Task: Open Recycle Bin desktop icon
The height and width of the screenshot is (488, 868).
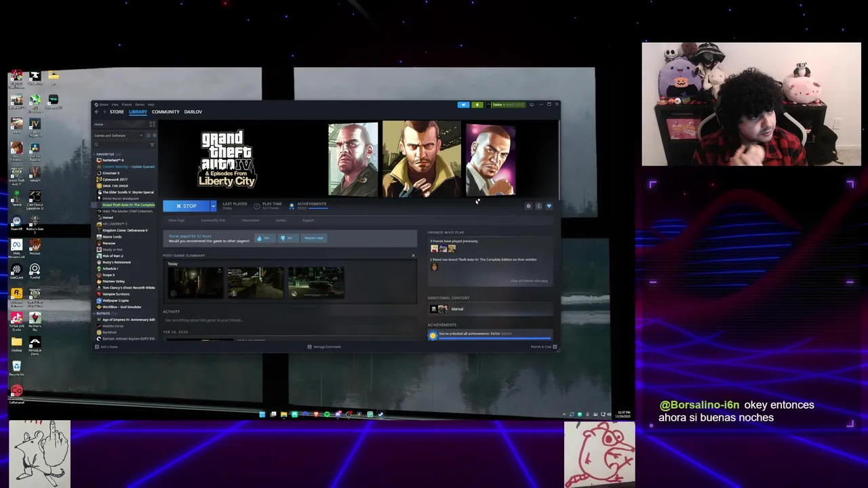Action: [16, 369]
